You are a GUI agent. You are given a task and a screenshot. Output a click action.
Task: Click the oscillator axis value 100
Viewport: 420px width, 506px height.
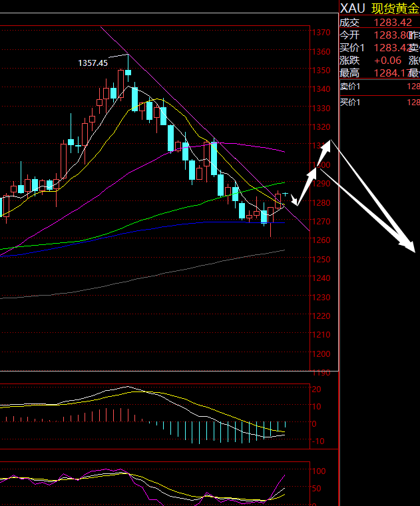tap(319, 471)
